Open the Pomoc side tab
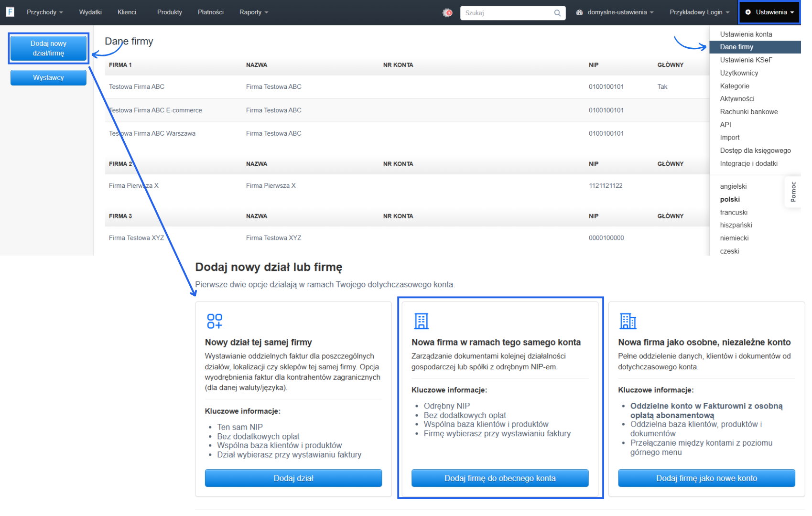The height and width of the screenshot is (516, 812). click(x=793, y=192)
